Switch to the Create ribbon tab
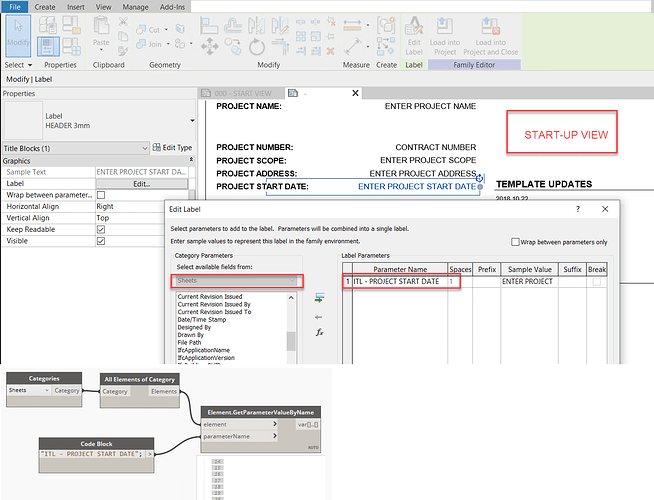Screen dimensions: 654x500 [x=45, y=7]
